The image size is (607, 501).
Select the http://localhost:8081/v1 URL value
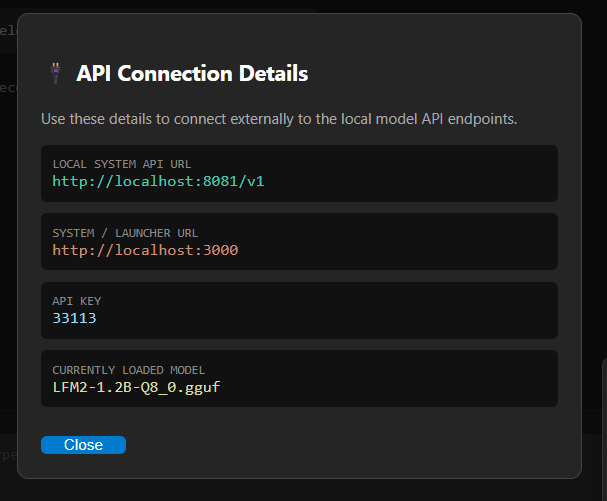(x=158, y=181)
